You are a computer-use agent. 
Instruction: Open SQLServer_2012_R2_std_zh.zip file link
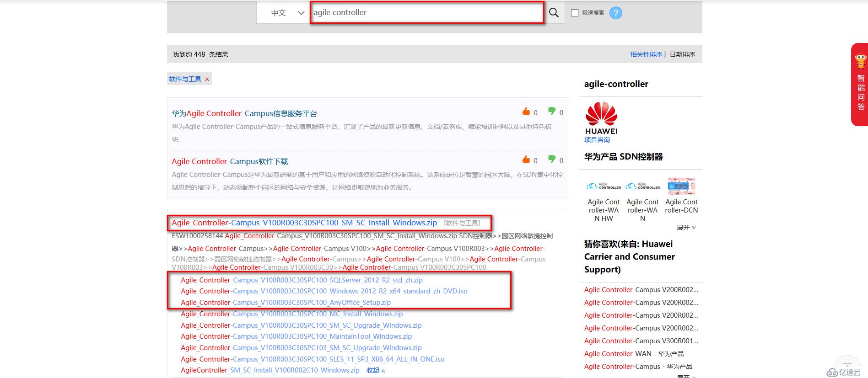[x=302, y=280]
